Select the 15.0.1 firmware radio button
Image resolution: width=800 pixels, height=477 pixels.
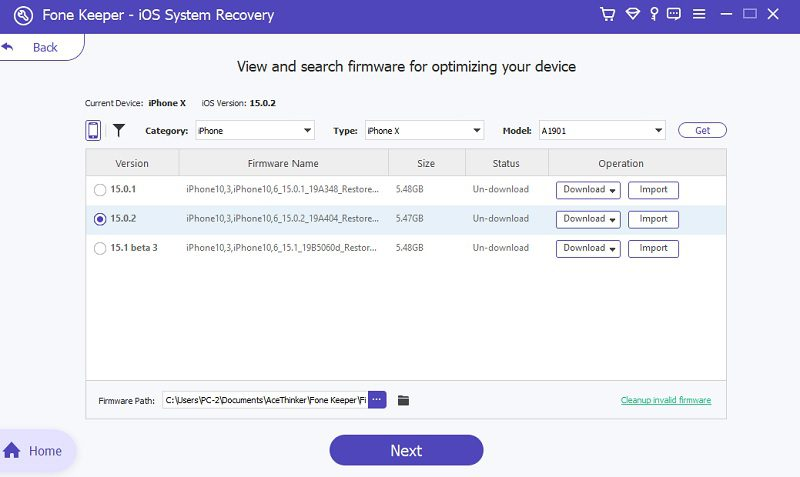(x=99, y=190)
